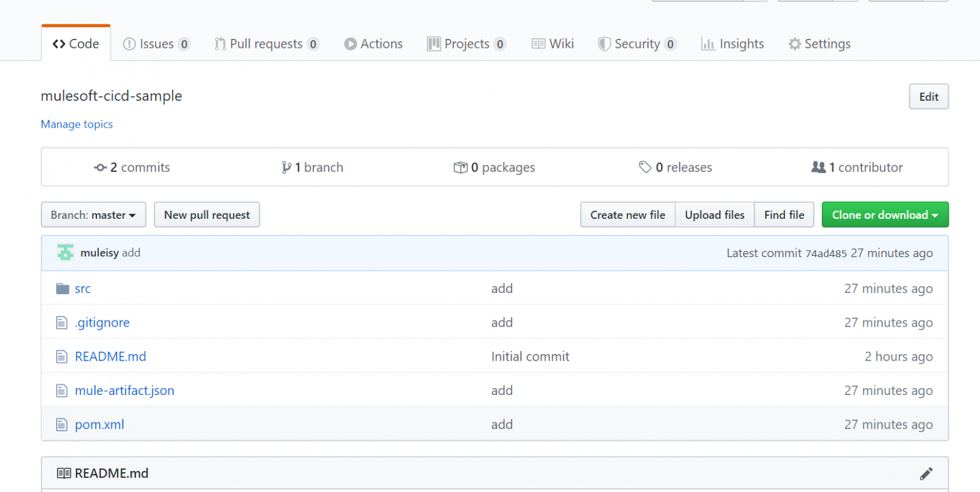
Task: Click the New pull request button
Action: point(207,214)
